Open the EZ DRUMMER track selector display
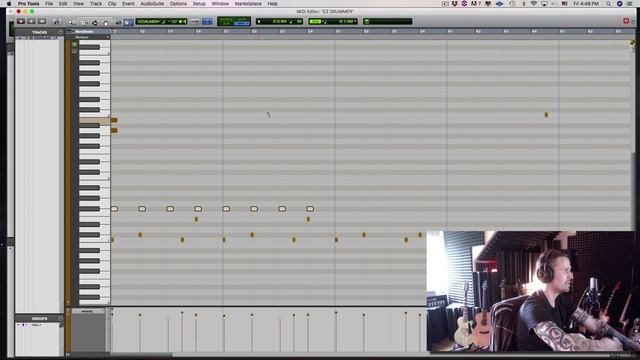640x360 pixels. pyautogui.click(x=162, y=21)
